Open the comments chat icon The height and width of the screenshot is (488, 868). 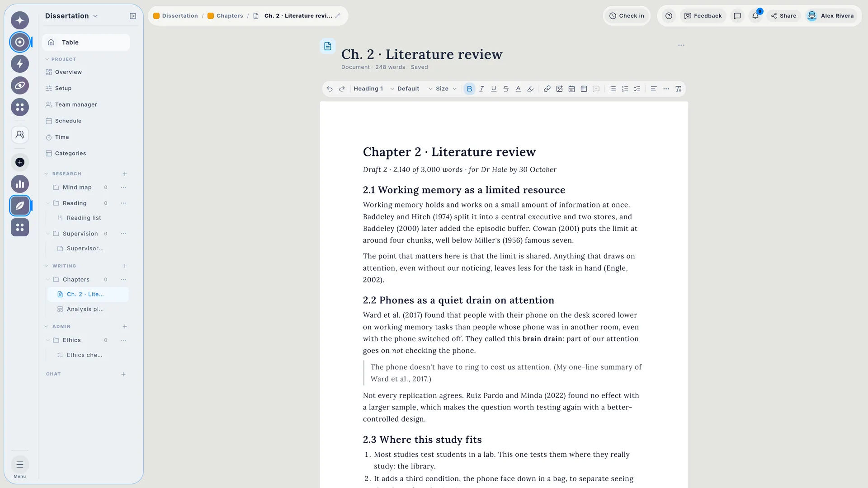(x=737, y=16)
